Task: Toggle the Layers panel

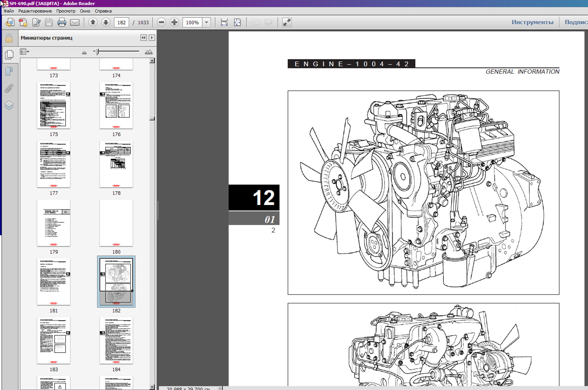Action: tap(9, 105)
